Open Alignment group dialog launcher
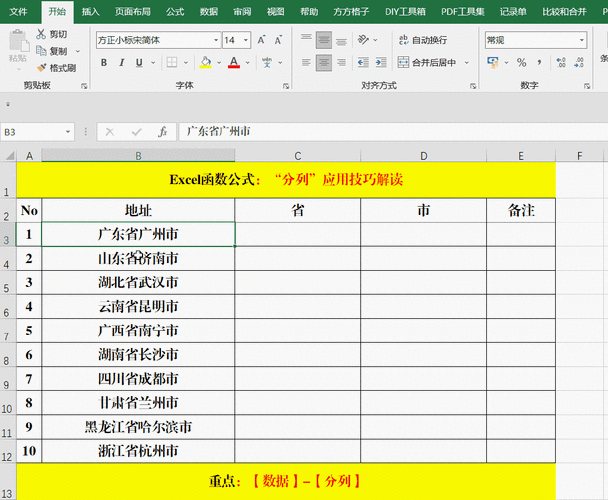Screen dimensions: 608x500 click(473, 86)
